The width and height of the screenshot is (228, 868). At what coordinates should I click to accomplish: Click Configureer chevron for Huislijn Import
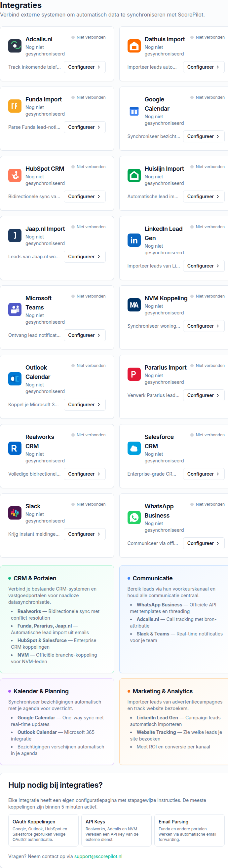pyautogui.click(x=218, y=197)
